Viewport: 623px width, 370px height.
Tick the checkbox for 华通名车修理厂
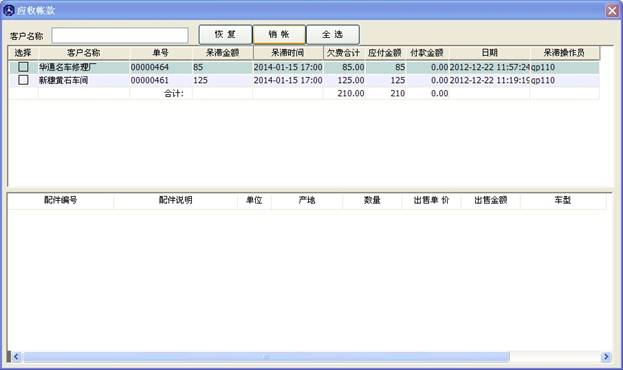pos(23,67)
